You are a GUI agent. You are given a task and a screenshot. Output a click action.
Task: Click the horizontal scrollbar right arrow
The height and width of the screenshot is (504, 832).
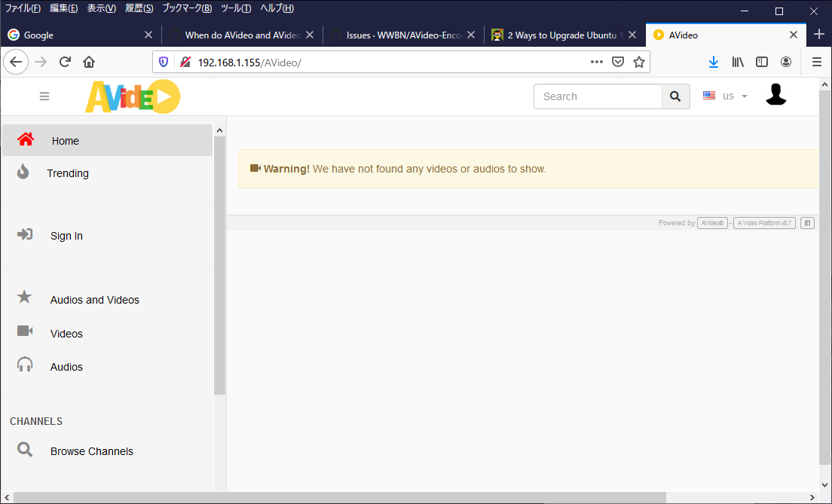tap(812, 498)
